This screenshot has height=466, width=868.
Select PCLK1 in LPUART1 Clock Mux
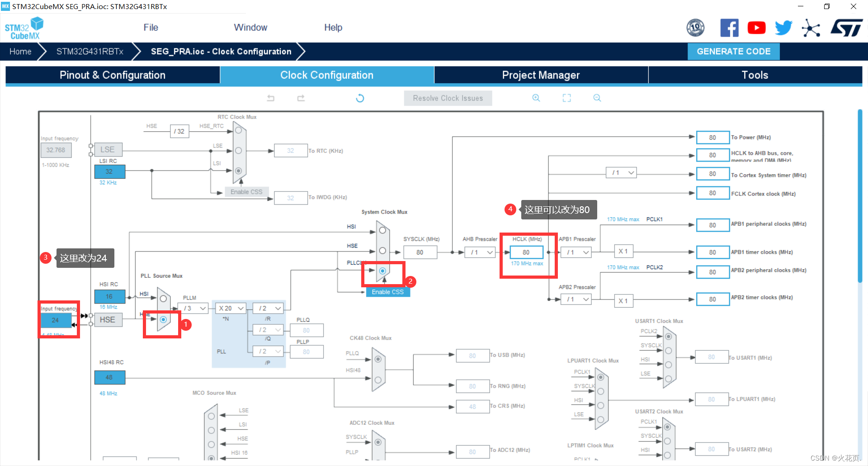pyautogui.click(x=600, y=377)
